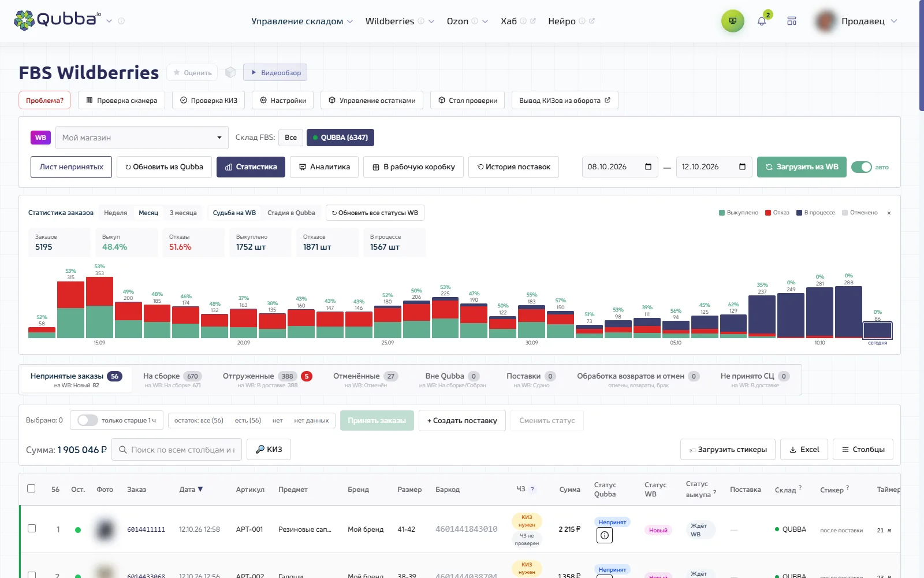Screen dimensions: 924x578
Task: Switch to Стадия в Qubba view
Action: (x=291, y=213)
